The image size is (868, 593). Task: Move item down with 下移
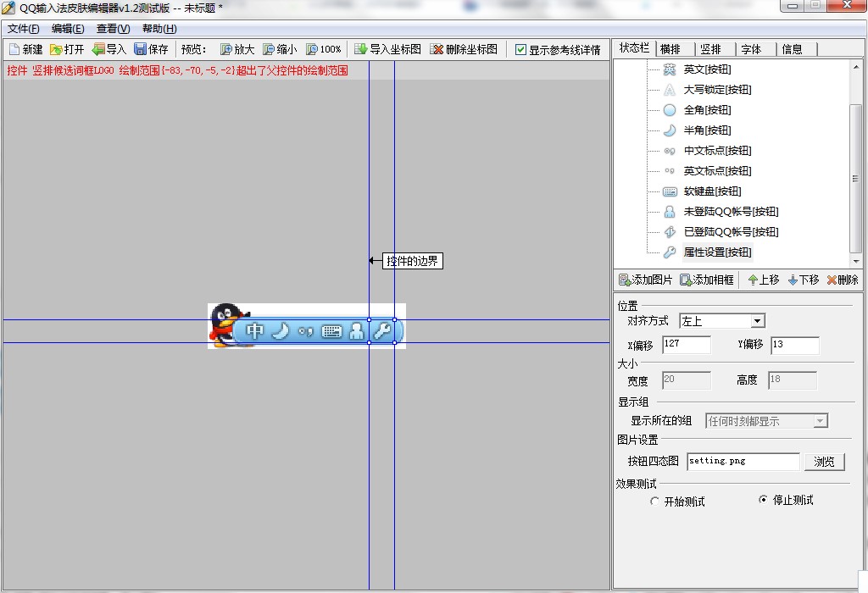[x=804, y=280]
